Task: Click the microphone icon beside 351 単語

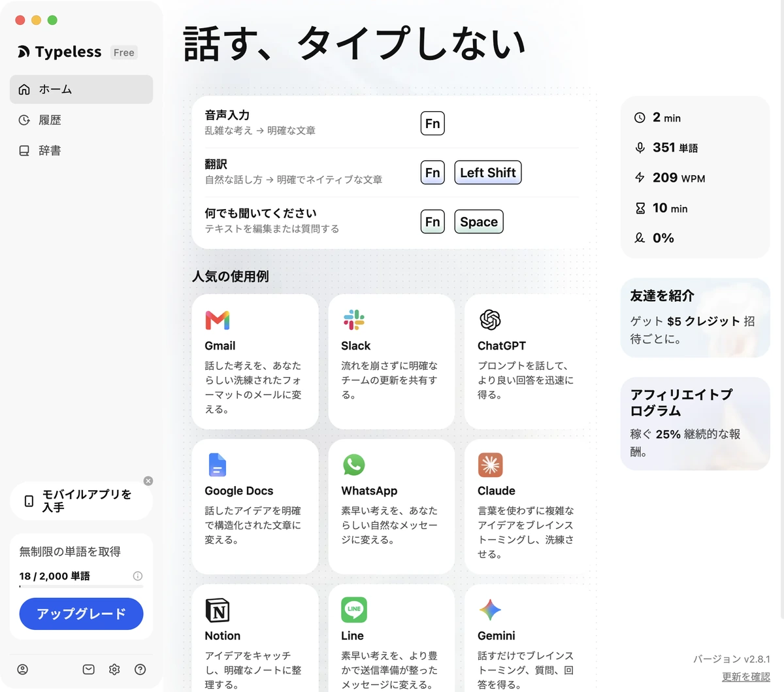Action: pos(640,148)
